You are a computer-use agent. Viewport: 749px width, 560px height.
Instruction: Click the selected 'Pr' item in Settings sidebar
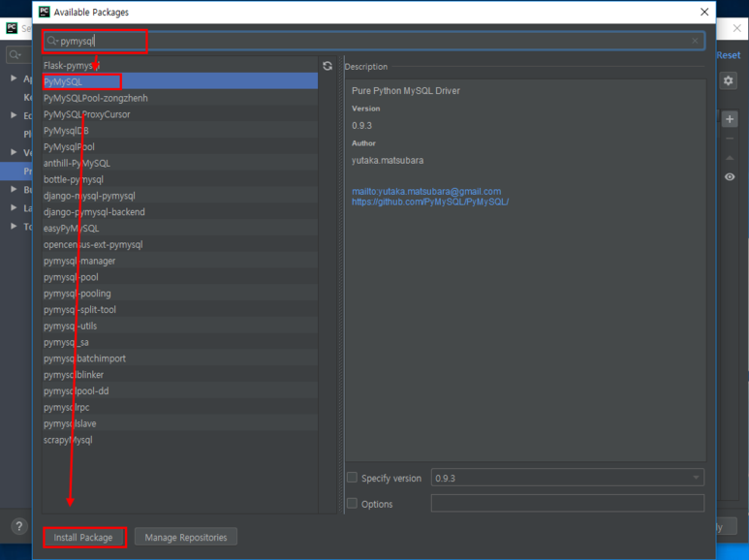click(x=16, y=171)
